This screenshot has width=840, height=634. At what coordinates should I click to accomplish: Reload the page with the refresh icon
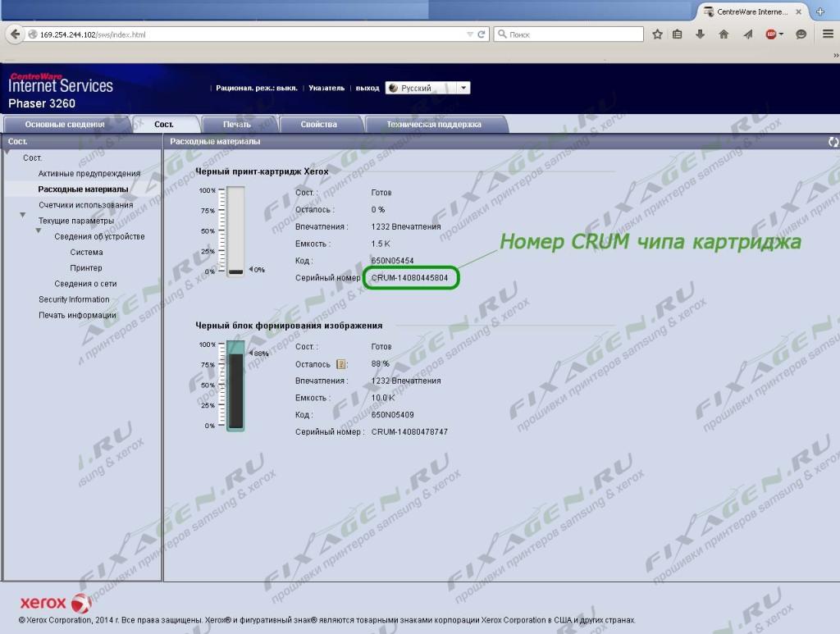[x=482, y=34]
